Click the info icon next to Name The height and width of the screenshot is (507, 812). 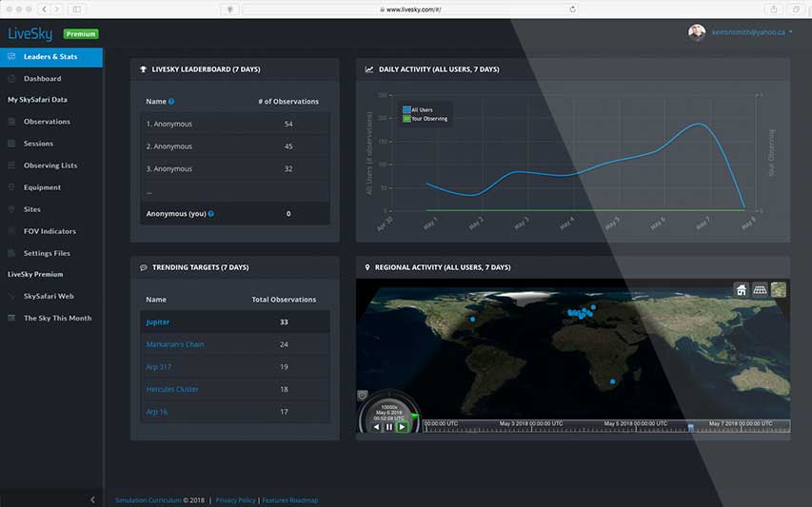(x=171, y=102)
